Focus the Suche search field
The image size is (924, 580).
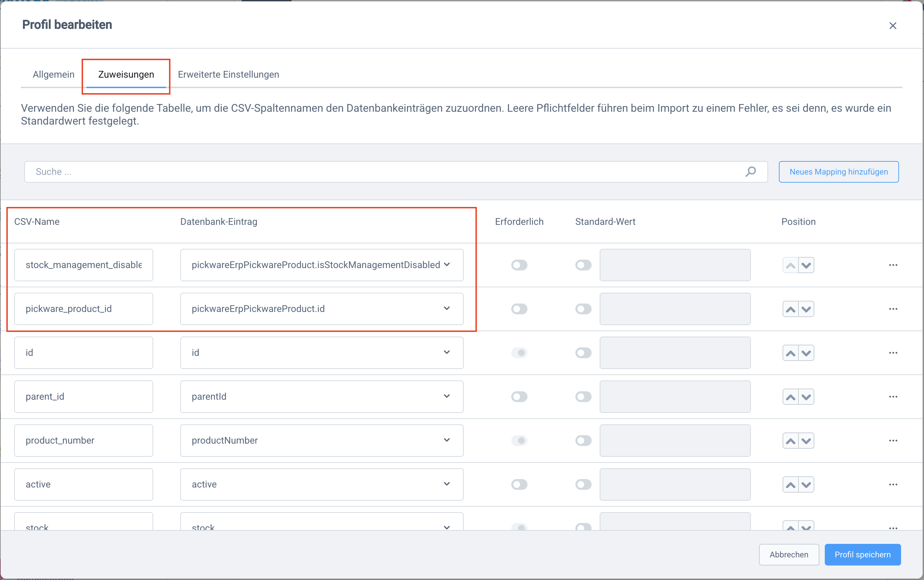pyautogui.click(x=383, y=172)
